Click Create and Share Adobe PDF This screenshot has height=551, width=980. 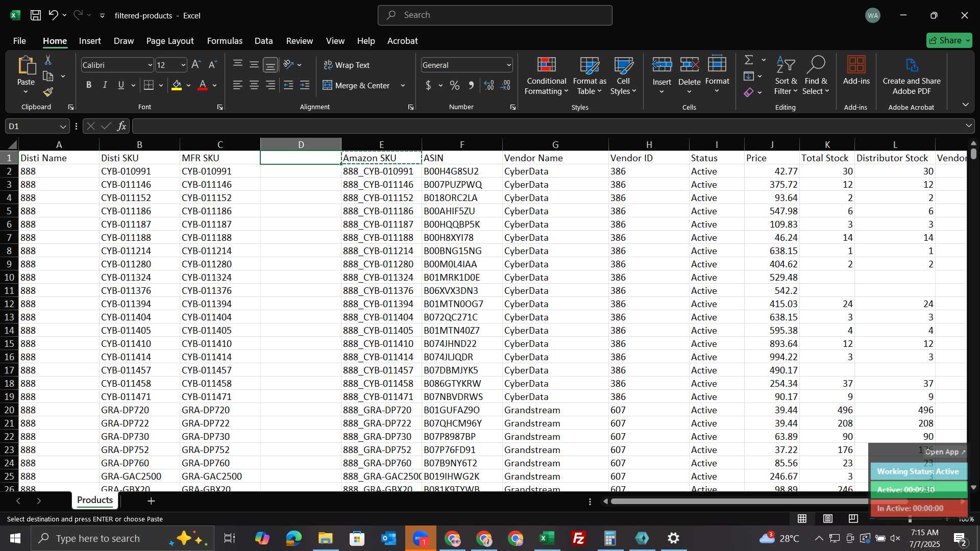click(x=912, y=76)
